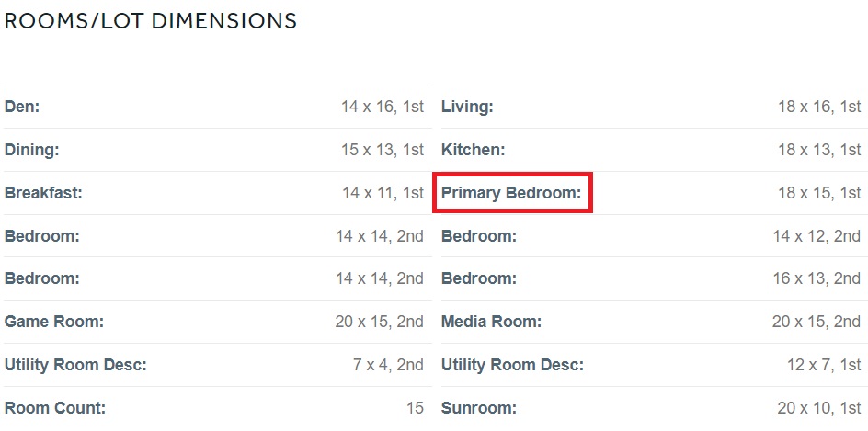Select the 20 x 10, 1st value
Viewport: 868px width, 431px height.
819,408
